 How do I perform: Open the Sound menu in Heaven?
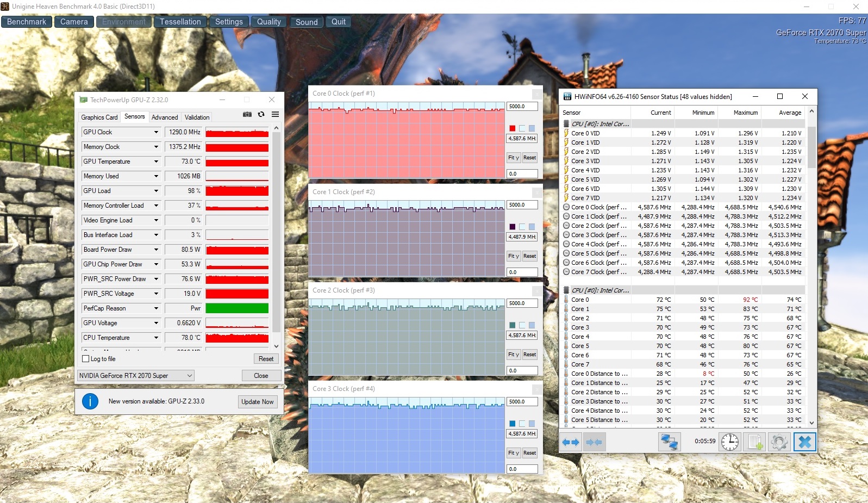pyautogui.click(x=307, y=22)
